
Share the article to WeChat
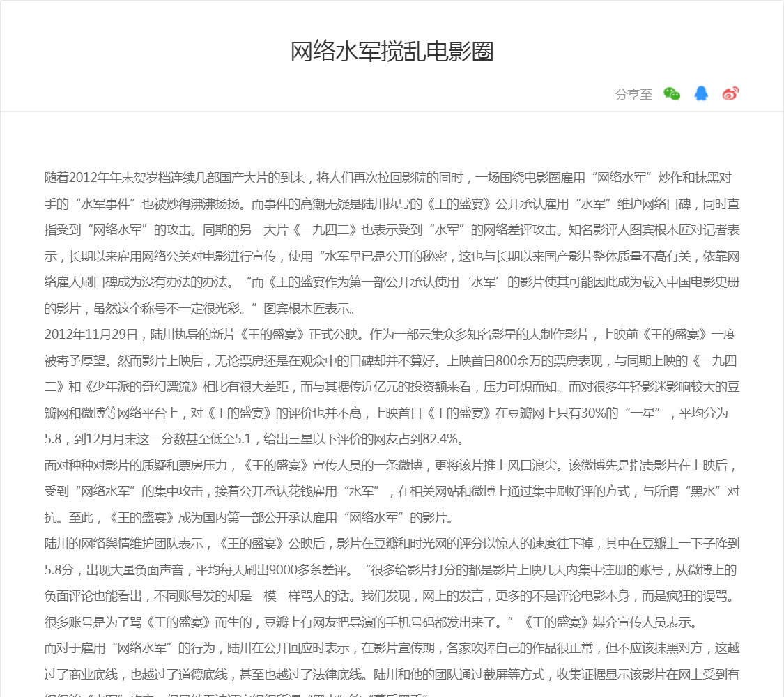coord(672,94)
